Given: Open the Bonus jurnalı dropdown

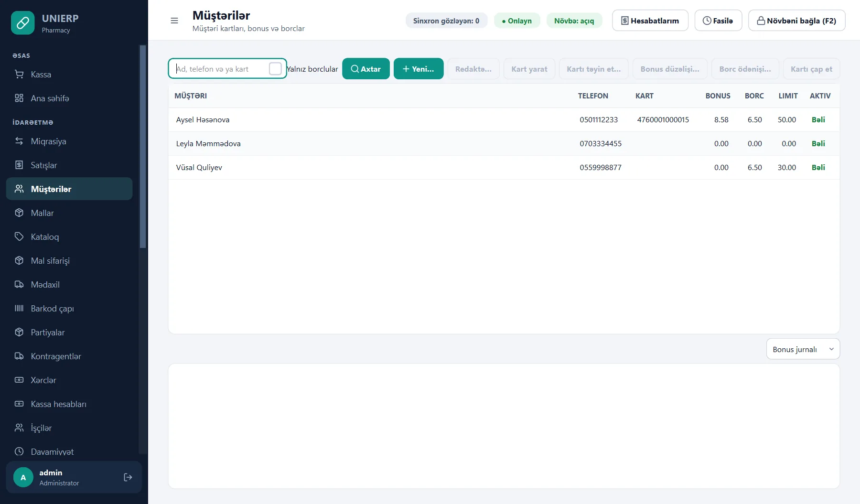Looking at the screenshot, I should click(803, 349).
